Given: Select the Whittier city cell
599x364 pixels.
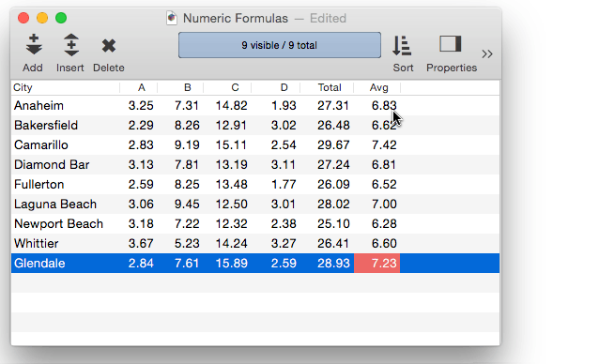Looking at the screenshot, I should pos(37,243).
